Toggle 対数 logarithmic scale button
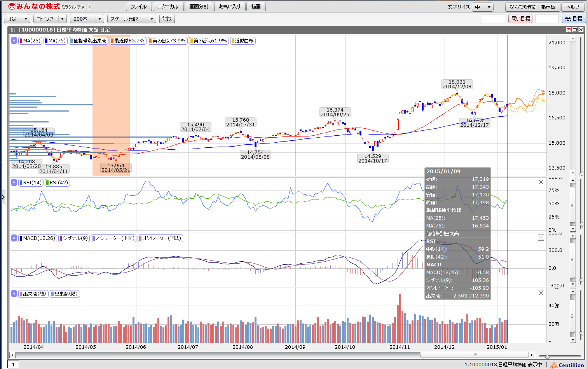Screen dimensions: 588x369 [167, 19]
